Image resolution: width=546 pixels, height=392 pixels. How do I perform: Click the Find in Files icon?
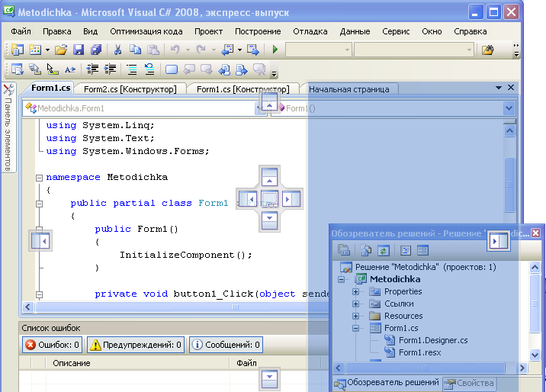(x=487, y=50)
